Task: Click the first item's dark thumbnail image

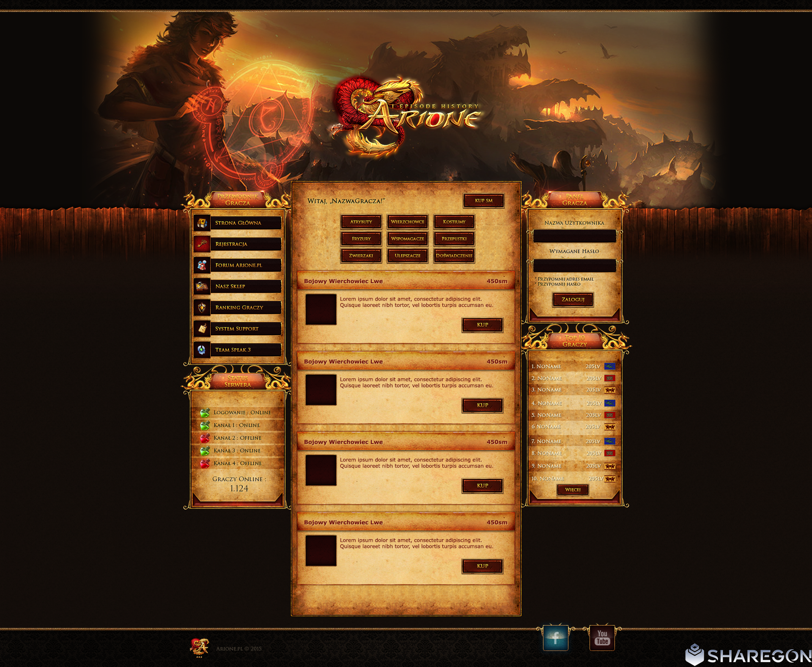Action: tap(321, 309)
